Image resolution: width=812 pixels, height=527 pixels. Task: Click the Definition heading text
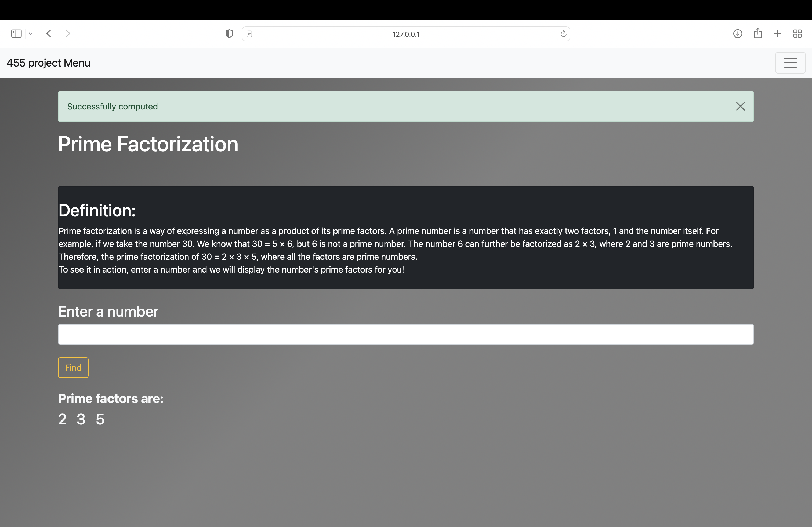(97, 210)
